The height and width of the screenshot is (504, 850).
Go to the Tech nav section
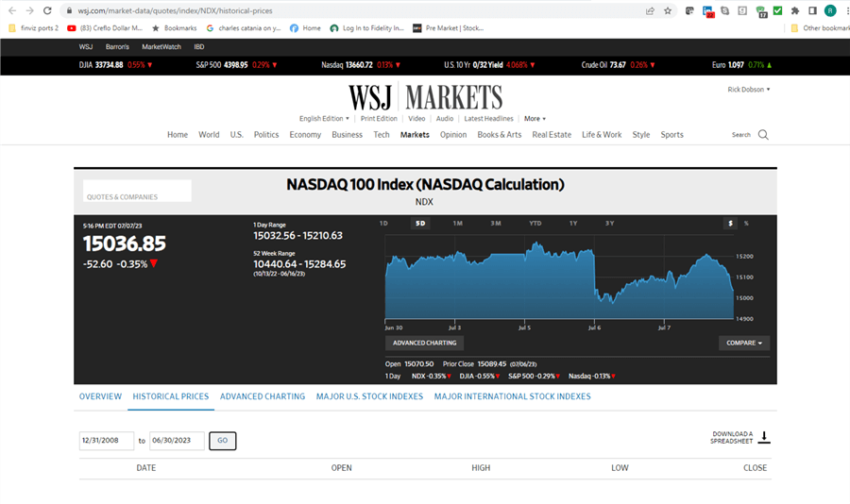click(382, 134)
